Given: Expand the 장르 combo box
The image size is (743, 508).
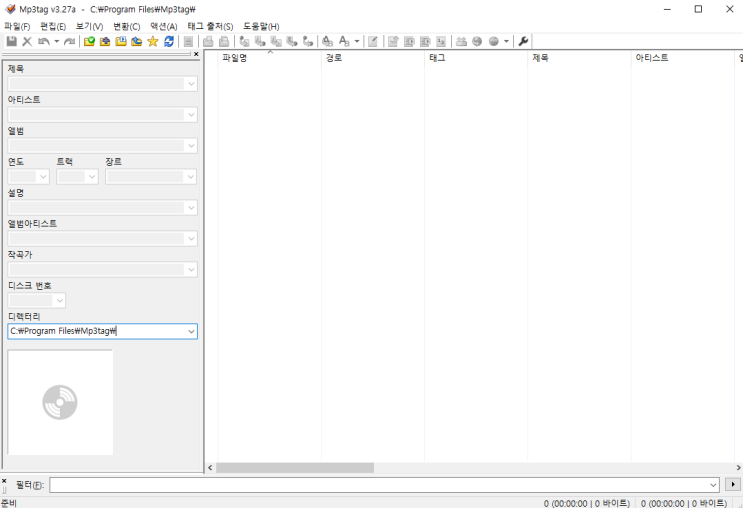Looking at the screenshot, I should pyautogui.click(x=191, y=177).
